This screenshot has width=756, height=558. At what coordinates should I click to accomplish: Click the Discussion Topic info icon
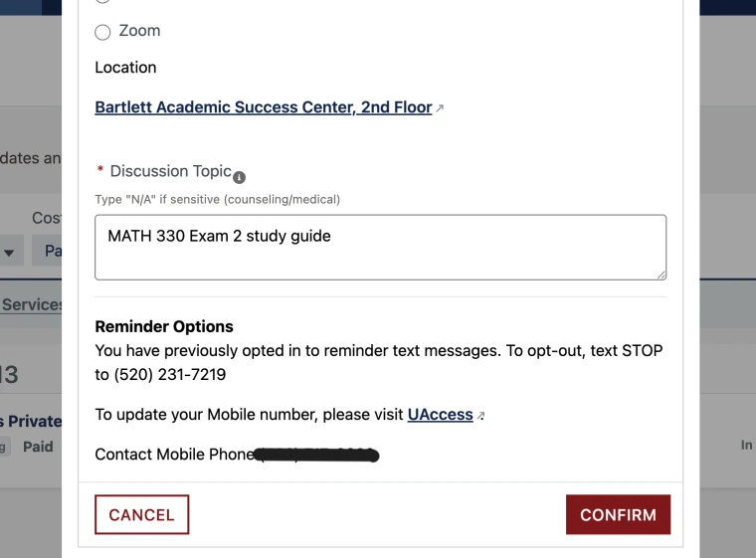pos(239,176)
